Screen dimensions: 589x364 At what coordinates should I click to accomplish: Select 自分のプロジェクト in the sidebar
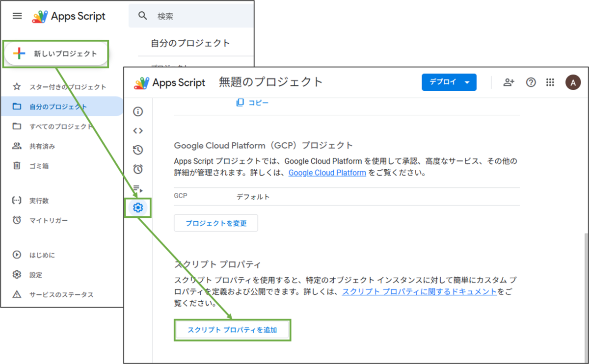coord(58,106)
